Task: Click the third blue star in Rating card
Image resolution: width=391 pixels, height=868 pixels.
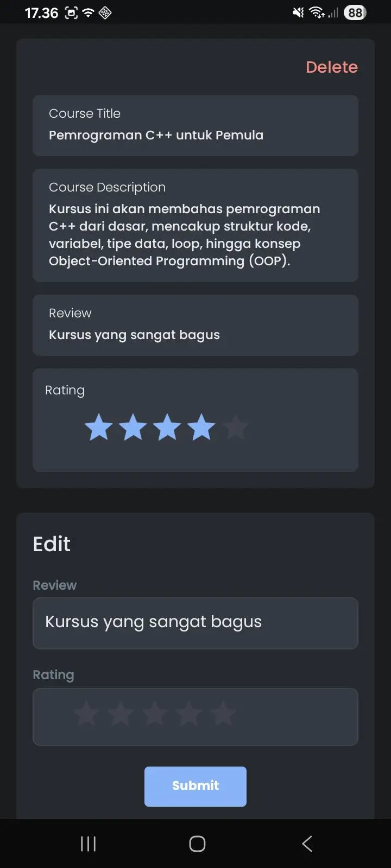Action: (x=167, y=427)
